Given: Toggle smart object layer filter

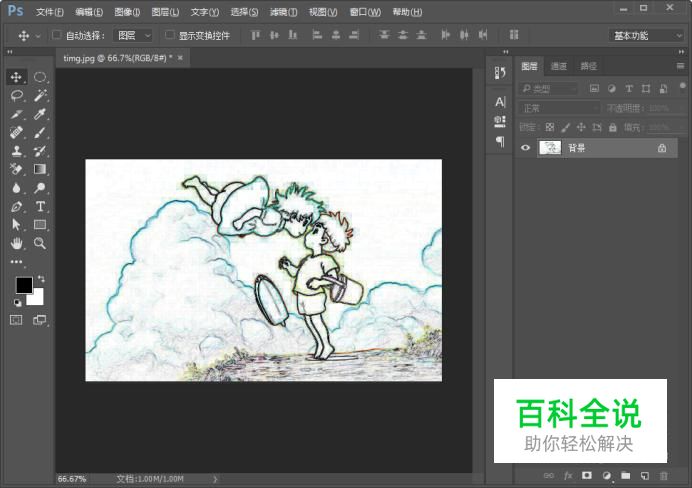Looking at the screenshot, I should coord(663,89).
